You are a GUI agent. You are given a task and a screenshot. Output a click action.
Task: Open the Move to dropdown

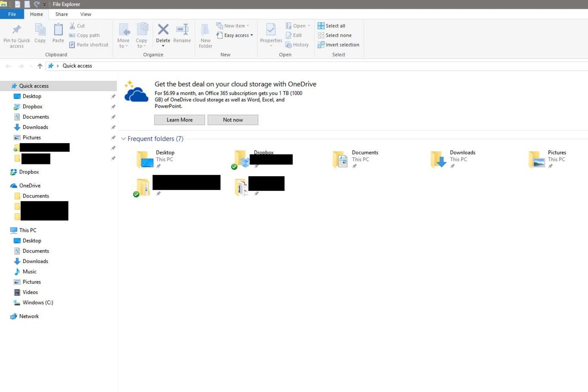click(x=123, y=35)
